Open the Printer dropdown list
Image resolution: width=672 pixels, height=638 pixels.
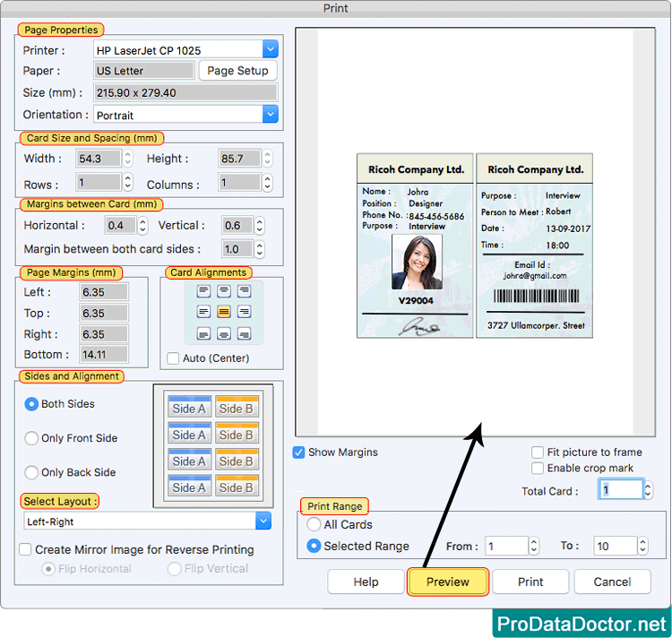pyautogui.click(x=271, y=49)
